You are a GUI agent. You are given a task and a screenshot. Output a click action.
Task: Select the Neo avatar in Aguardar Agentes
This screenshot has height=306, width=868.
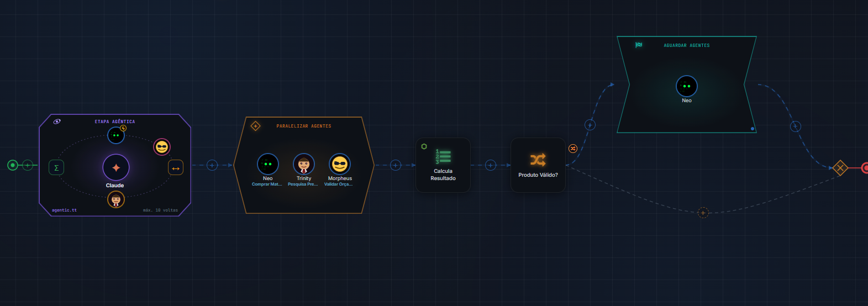(687, 86)
